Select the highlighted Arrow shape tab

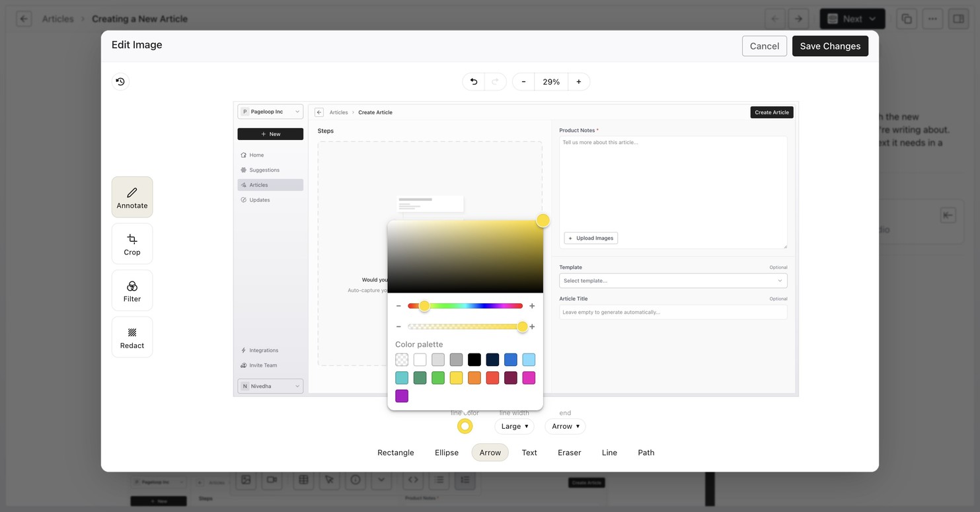coord(490,453)
